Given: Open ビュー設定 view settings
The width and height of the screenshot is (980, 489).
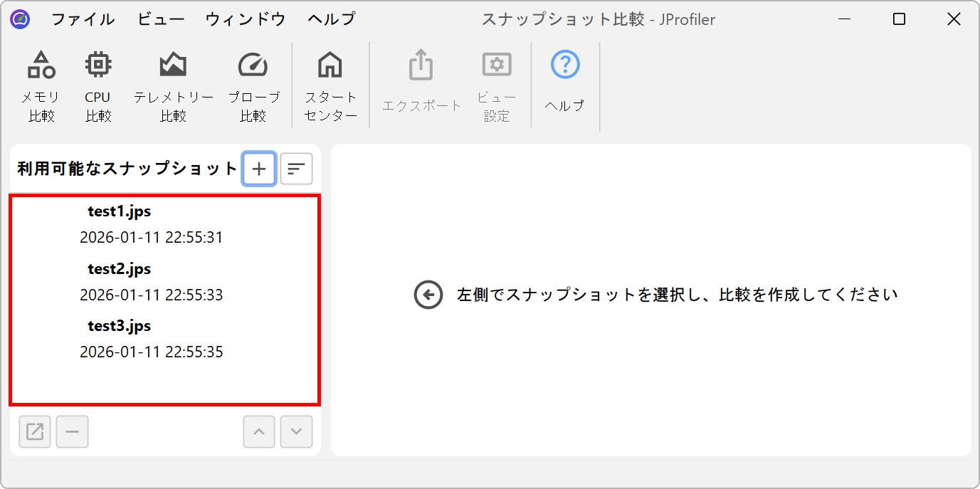Looking at the screenshot, I should click(x=497, y=86).
